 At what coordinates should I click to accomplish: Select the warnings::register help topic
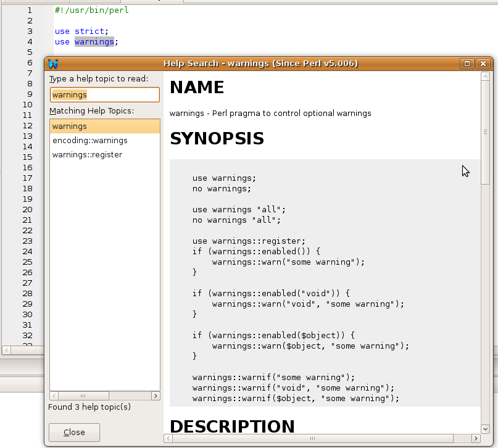point(86,154)
